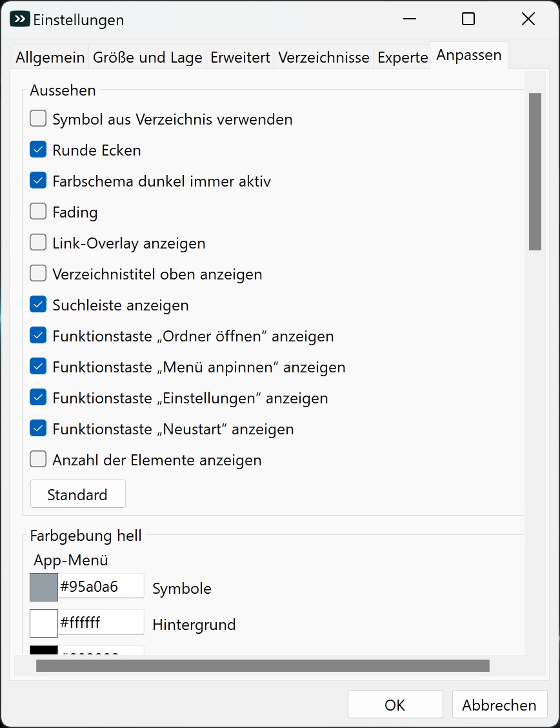Cancel the dialog via Abbrechen

point(500,704)
